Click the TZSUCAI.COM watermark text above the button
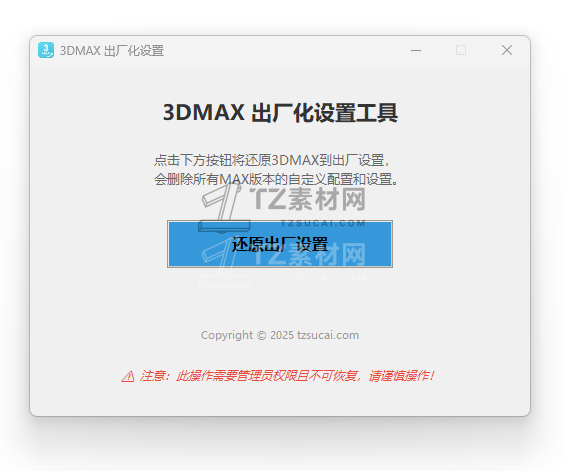This screenshot has height=471, width=564. pyautogui.click(x=323, y=223)
